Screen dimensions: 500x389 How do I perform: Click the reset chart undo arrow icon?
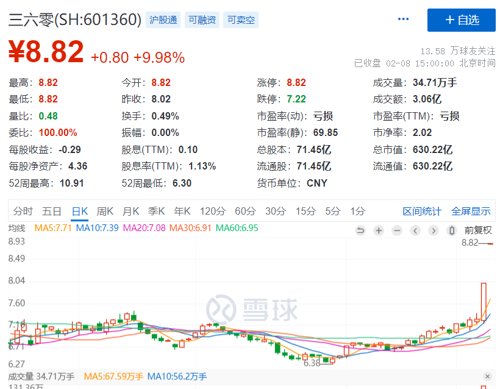(x=360, y=230)
